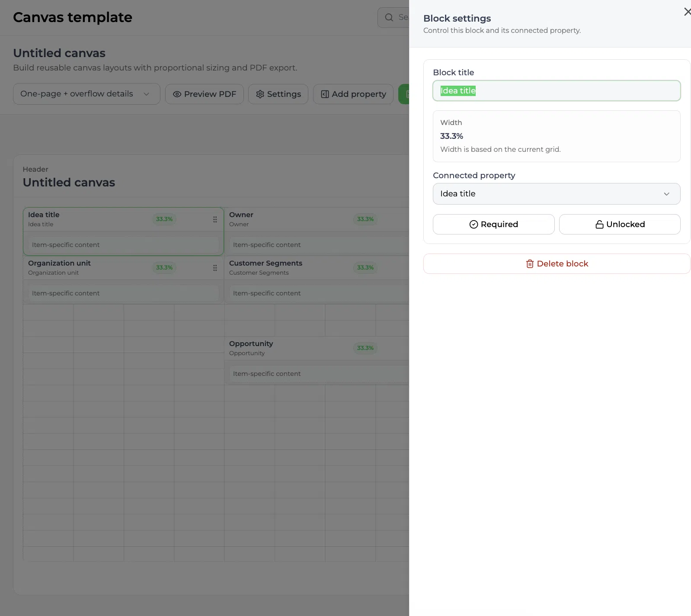691x616 pixels.
Task: Click the Block title input field
Action: [x=557, y=91]
